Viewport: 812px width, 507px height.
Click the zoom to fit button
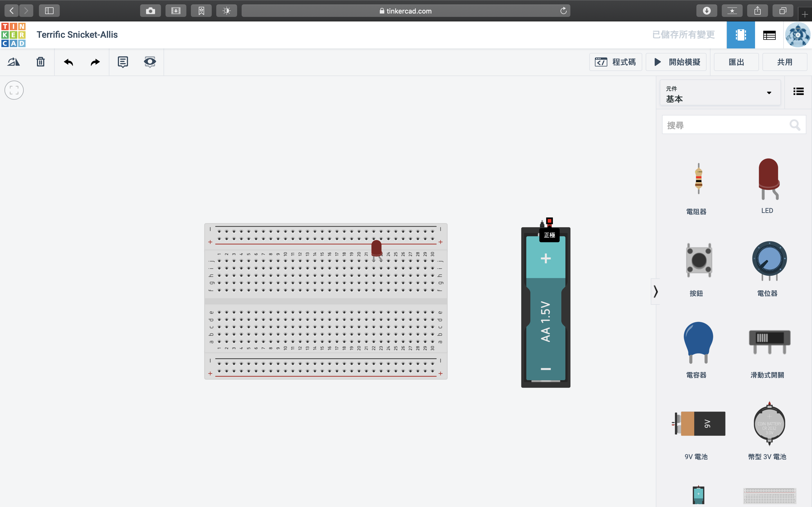[x=14, y=90]
